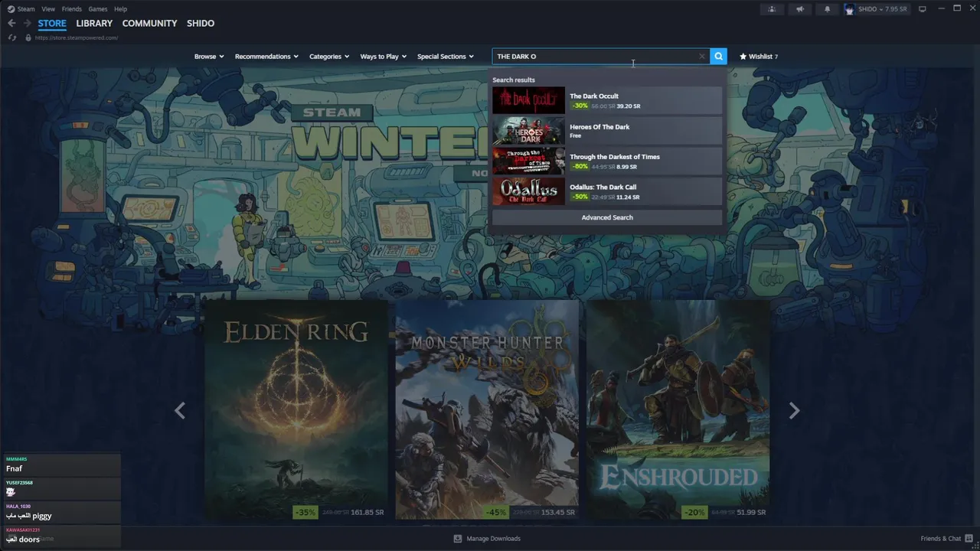Switch to the COMMUNITY tab

pyautogui.click(x=149, y=23)
